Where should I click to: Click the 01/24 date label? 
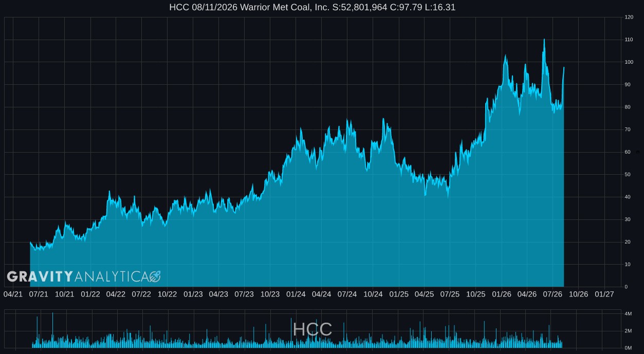pyautogui.click(x=296, y=294)
